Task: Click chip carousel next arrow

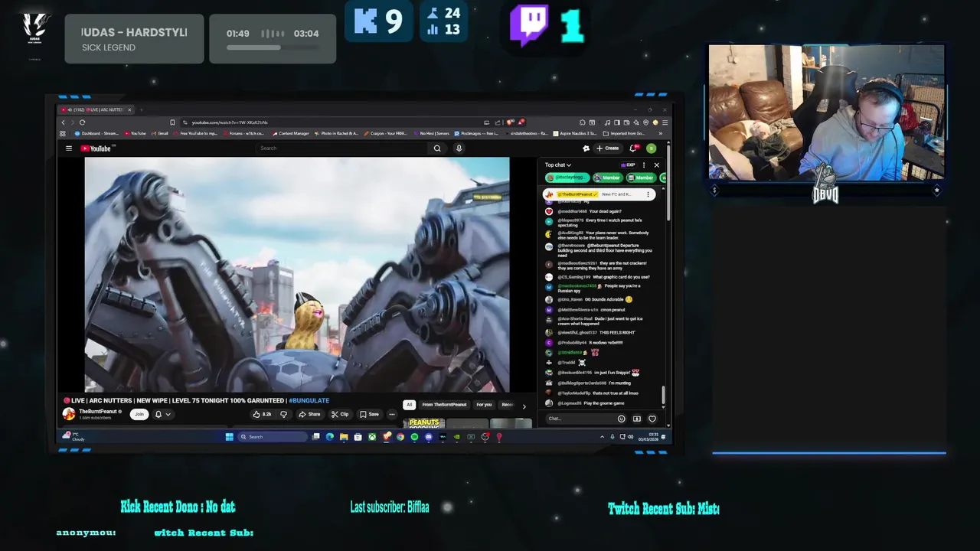Action: pyautogui.click(x=524, y=406)
